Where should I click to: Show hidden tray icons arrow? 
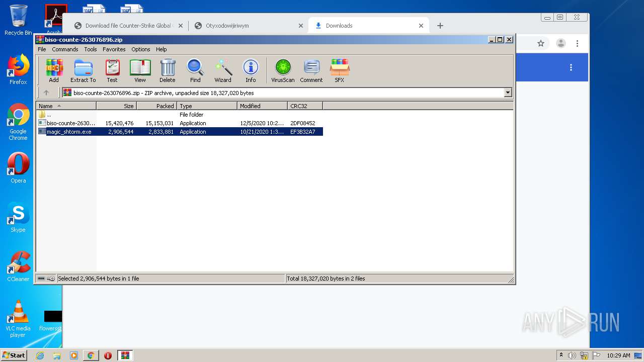tap(561, 355)
